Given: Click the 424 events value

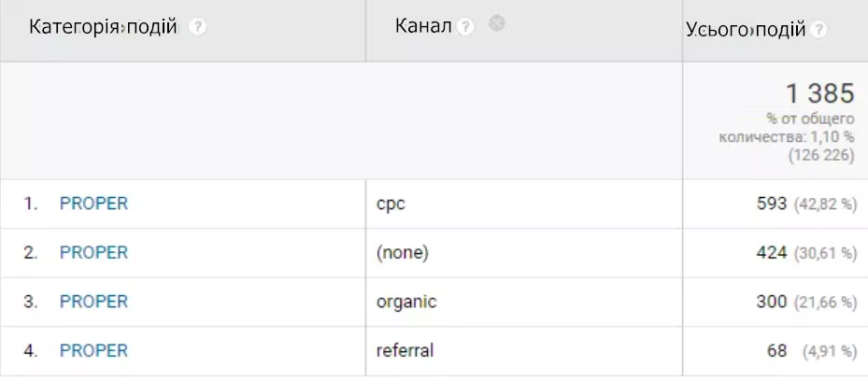Looking at the screenshot, I should tap(772, 253).
